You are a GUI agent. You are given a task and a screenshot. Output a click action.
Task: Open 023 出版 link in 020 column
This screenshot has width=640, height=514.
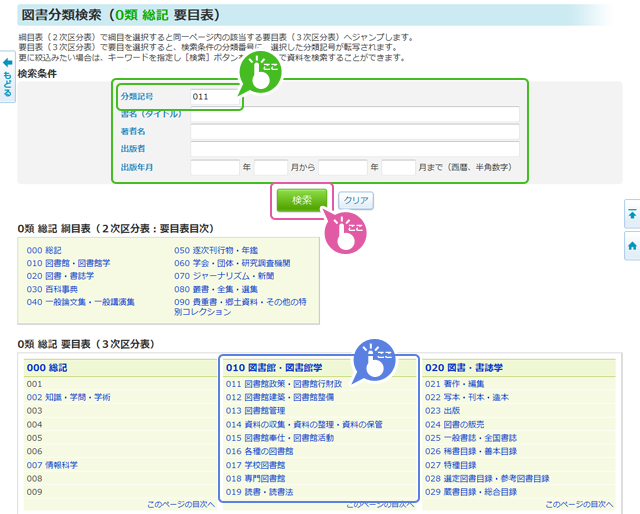(x=442, y=411)
